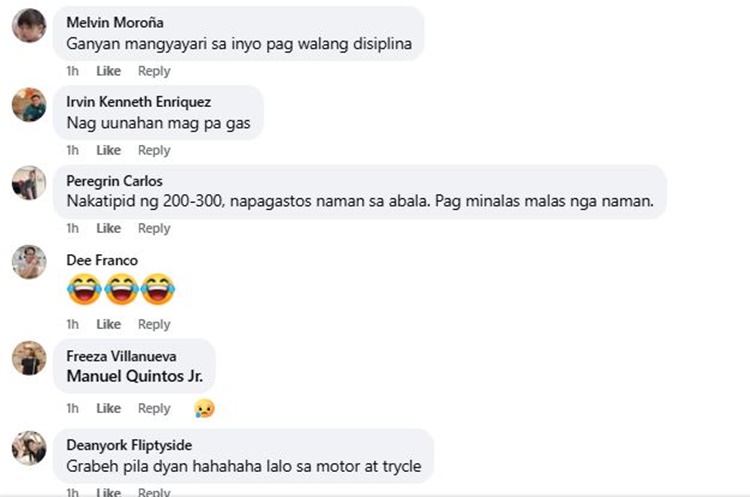Like Irvin Kenneth Enriquez's comment
Screen dimensions: 750x497
[109, 150]
